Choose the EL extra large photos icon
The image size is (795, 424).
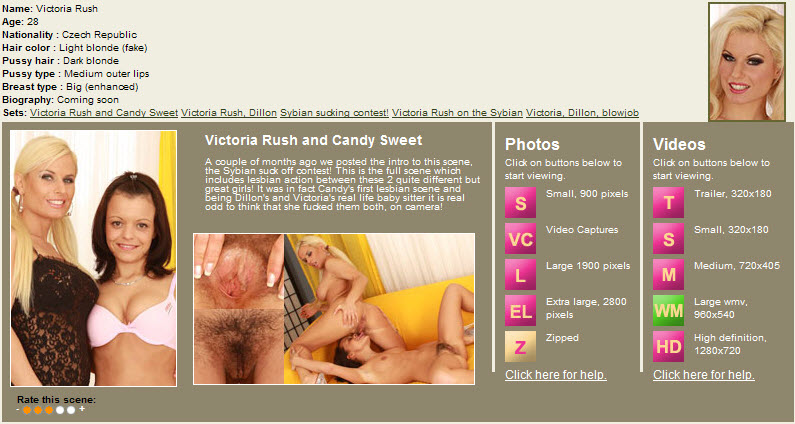(x=520, y=310)
